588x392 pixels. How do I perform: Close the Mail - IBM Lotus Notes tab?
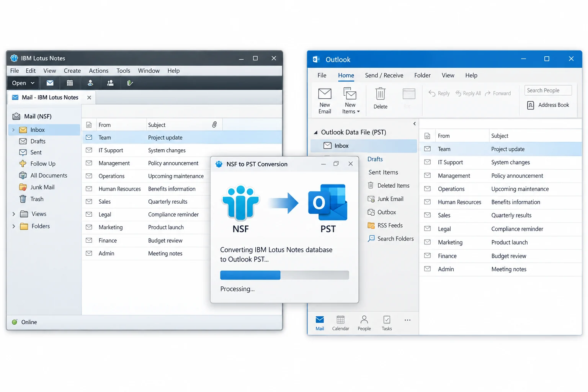tap(89, 98)
